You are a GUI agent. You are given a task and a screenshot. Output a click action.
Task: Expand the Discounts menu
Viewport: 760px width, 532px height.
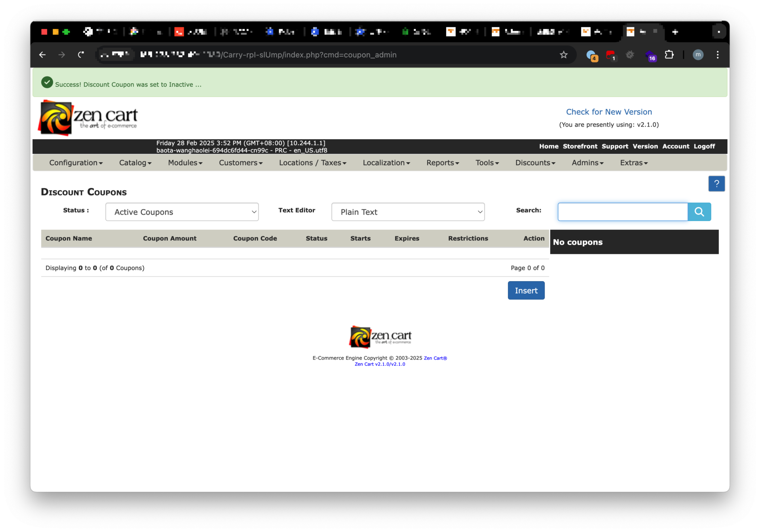535,163
